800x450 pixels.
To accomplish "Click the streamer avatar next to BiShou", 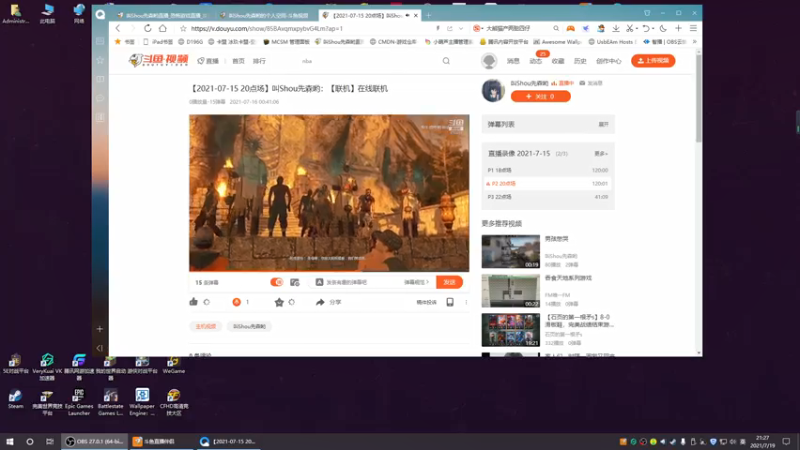I will (x=493, y=90).
